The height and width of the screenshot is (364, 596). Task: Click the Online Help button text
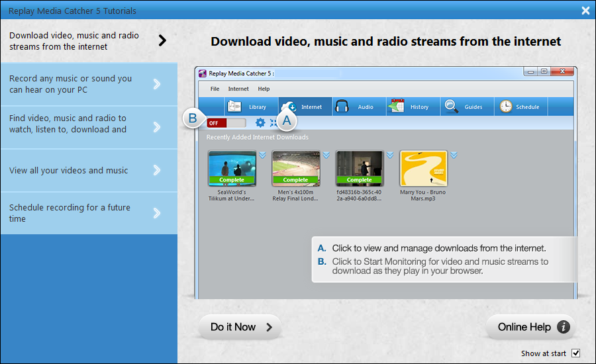point(524,327)
